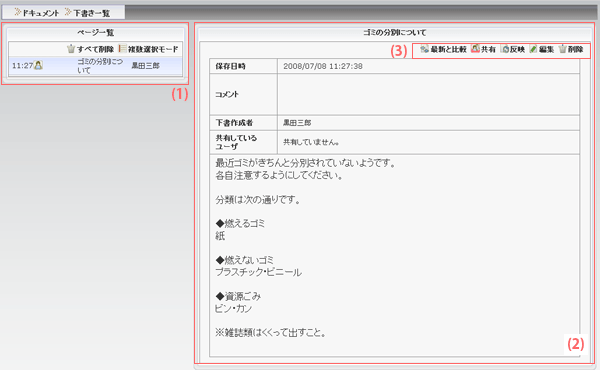This screenshot has width=600, height=370.
Task: Click the 共有していません。 value
Action: point(311,142)
